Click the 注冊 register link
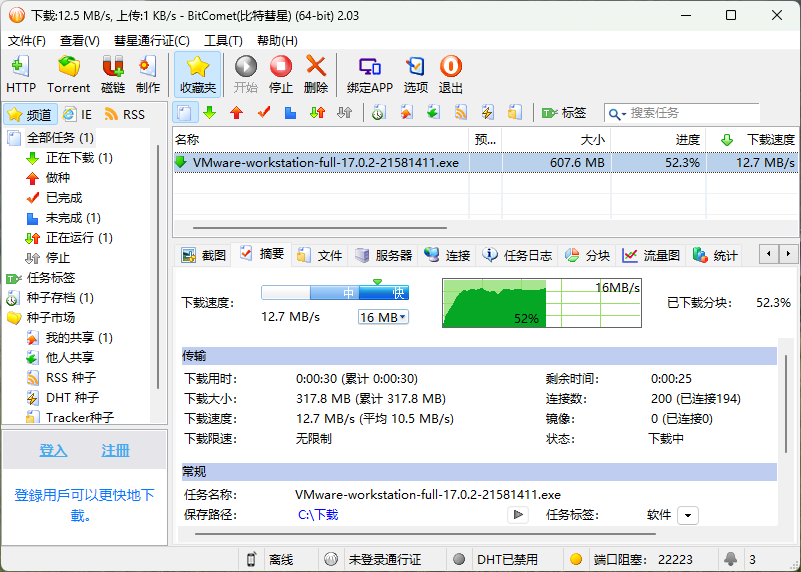 [115, 450]
